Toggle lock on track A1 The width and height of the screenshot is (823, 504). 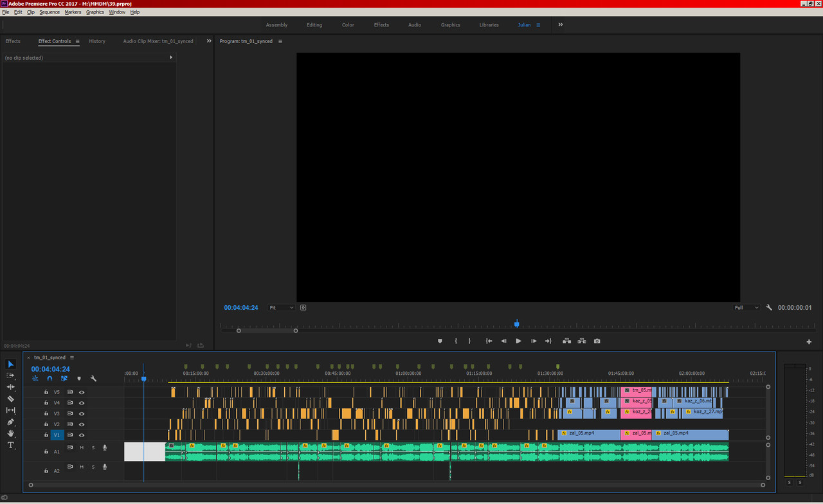(46, 451)
